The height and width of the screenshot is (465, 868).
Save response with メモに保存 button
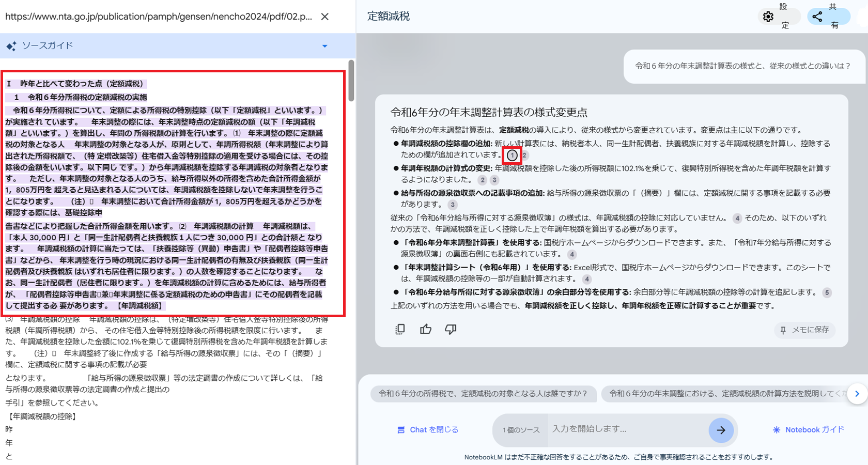(x=805, y=330)
